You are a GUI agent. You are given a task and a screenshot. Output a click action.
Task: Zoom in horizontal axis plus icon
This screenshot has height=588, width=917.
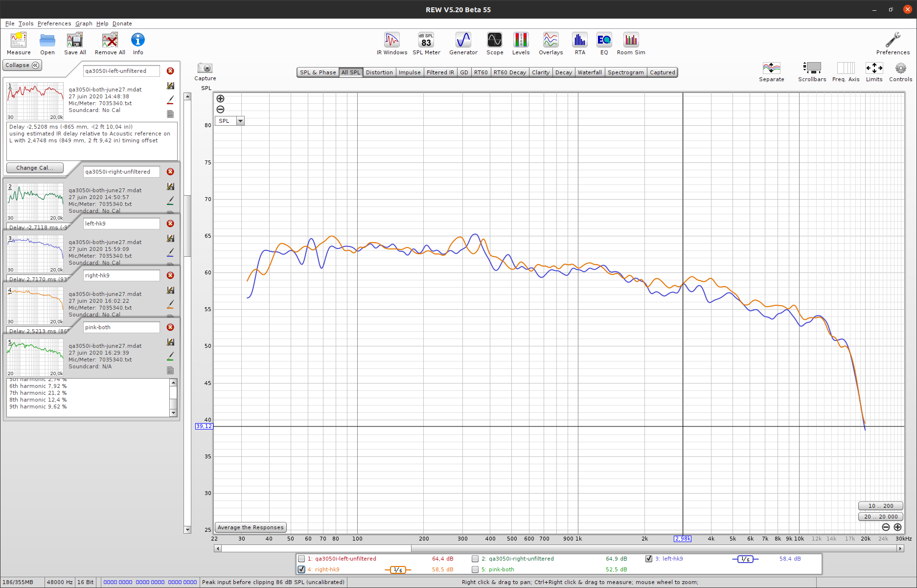click(897, 527)
